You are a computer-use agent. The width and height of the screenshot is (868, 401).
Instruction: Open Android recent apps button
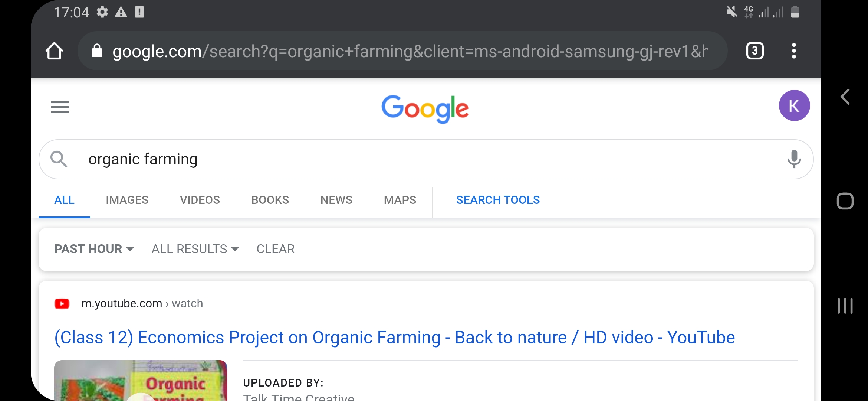coord(845,306)
